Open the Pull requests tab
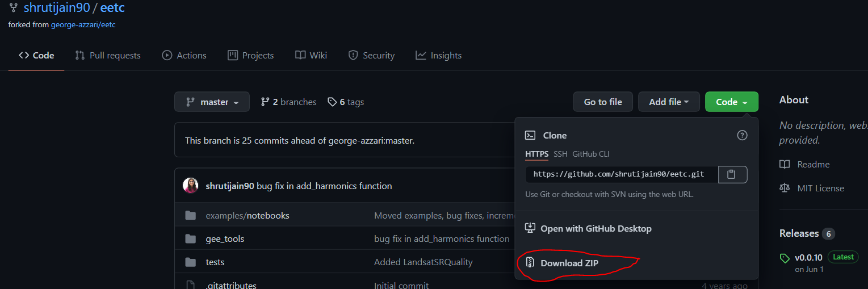Image resolution: width=868 pixels, height=289 pixels. [x=108, y=55]
